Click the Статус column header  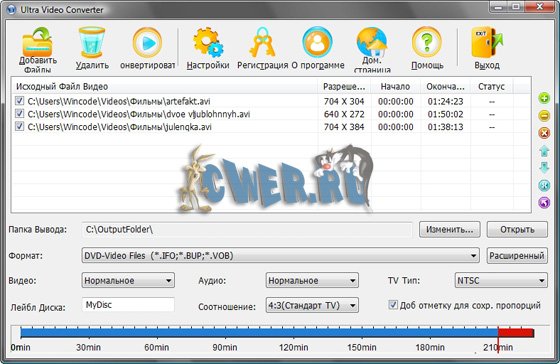(491, 86)
